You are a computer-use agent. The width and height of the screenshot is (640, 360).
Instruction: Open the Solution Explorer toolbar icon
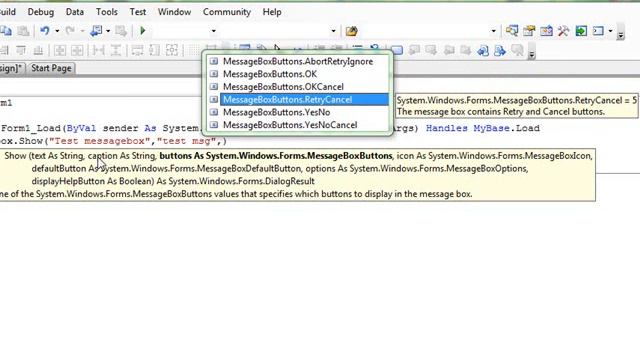(x=512, y=31)
